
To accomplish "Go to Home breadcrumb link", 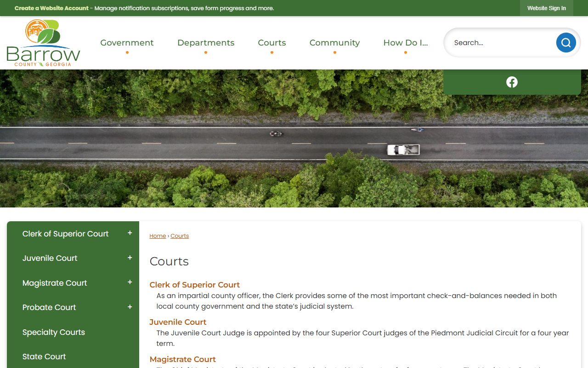I will (x=158, y=236).
